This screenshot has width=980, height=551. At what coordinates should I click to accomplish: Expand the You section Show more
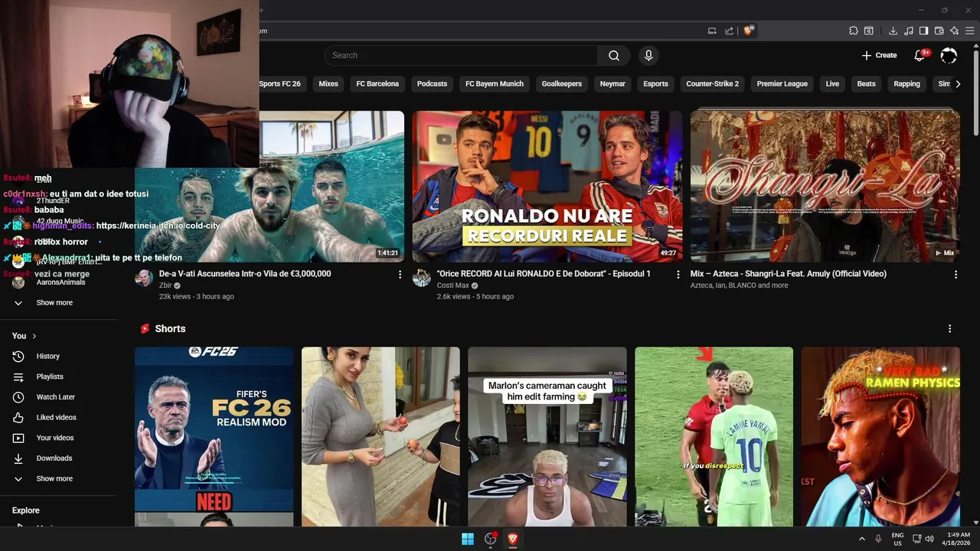[54, 479]
